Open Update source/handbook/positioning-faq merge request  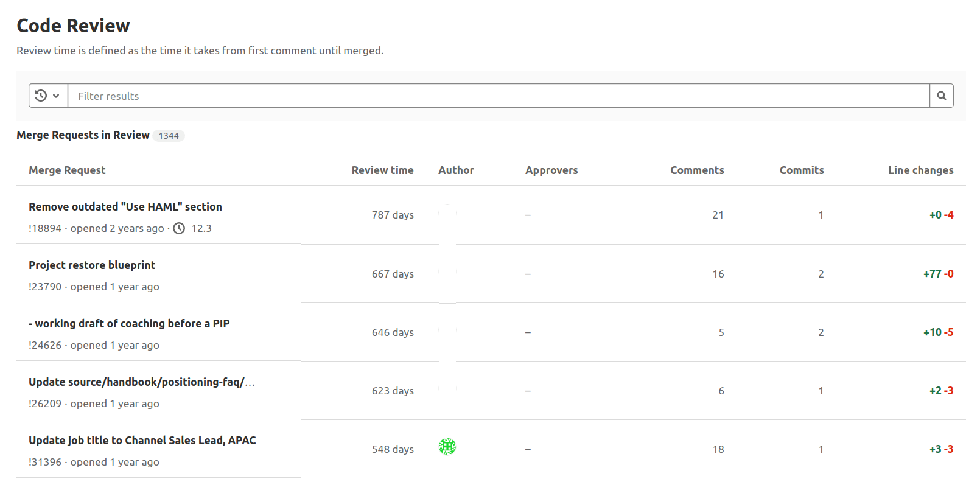[x=141, y=382]
